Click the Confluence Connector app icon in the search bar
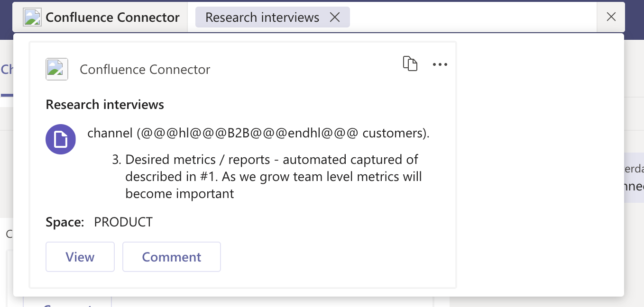Image resolution: width=644 pixels, height=307 pixels. click(33, 18)
